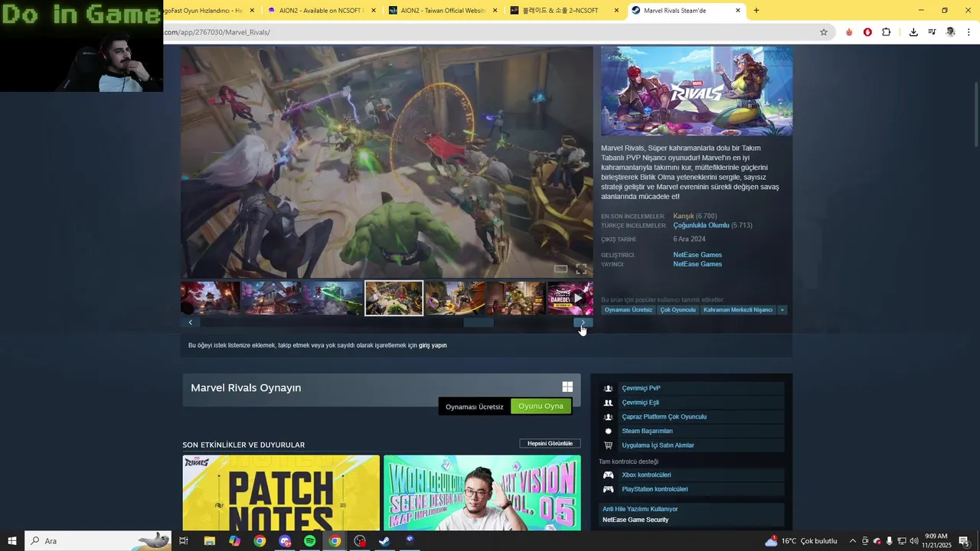Click the PlayStation kontrolcüleri entry
This screenshot has height=551, width=980.
pos(655,489)
